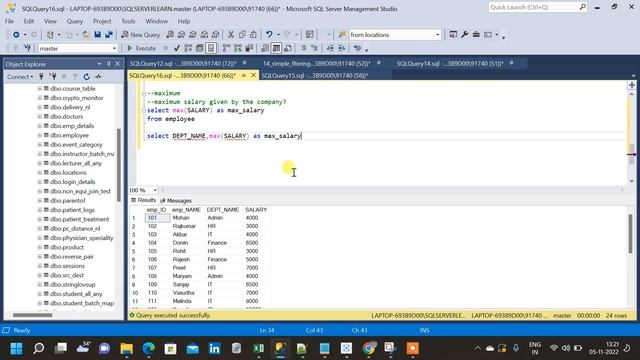The width and height of the screenshot is (640, 360).
Task: Click Display Estimated Execution Plan icon
Action: click(x=188, y=48)
